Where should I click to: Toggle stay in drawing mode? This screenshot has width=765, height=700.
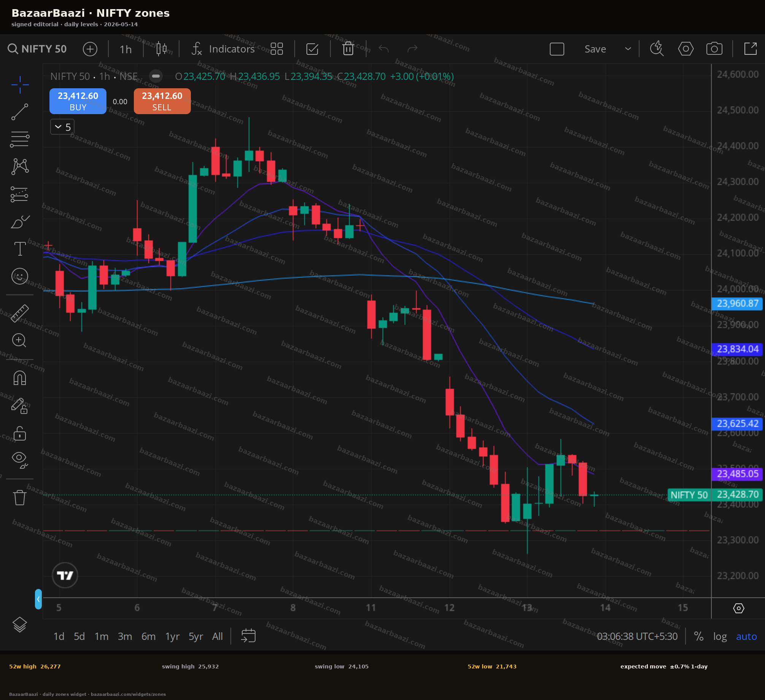pyautogui.click(x=20, y=406)
